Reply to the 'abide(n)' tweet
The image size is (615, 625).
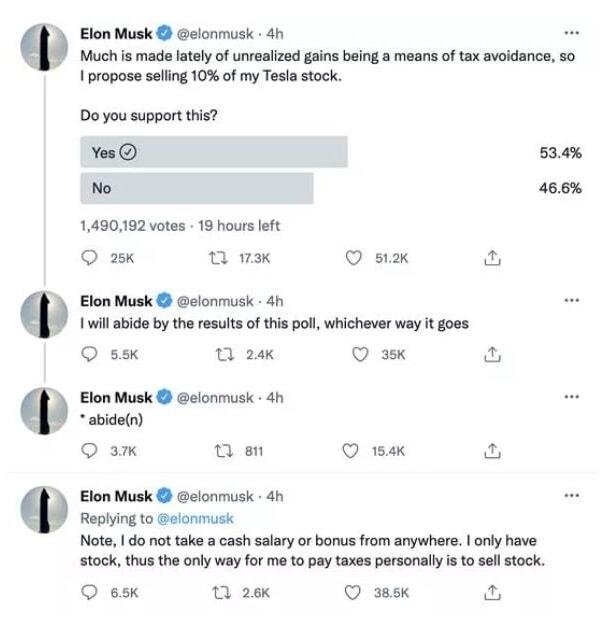(x=87, y=451)
